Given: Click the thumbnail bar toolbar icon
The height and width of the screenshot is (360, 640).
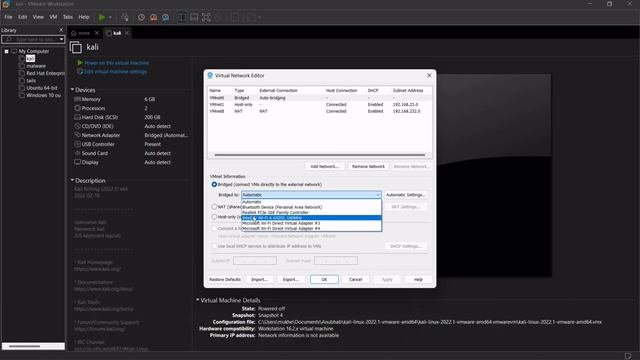Looking at the screenshot, I should pyautogui.click(x=194, y=17).
